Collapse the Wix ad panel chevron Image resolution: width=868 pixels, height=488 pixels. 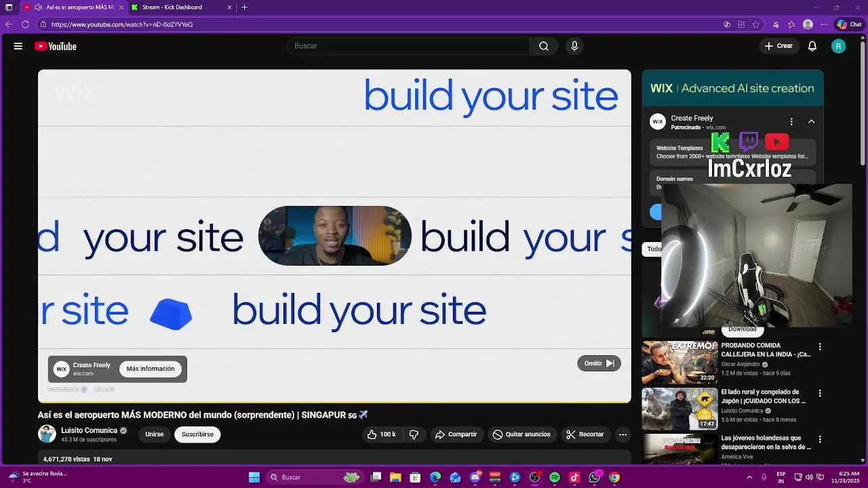[812, 122]
